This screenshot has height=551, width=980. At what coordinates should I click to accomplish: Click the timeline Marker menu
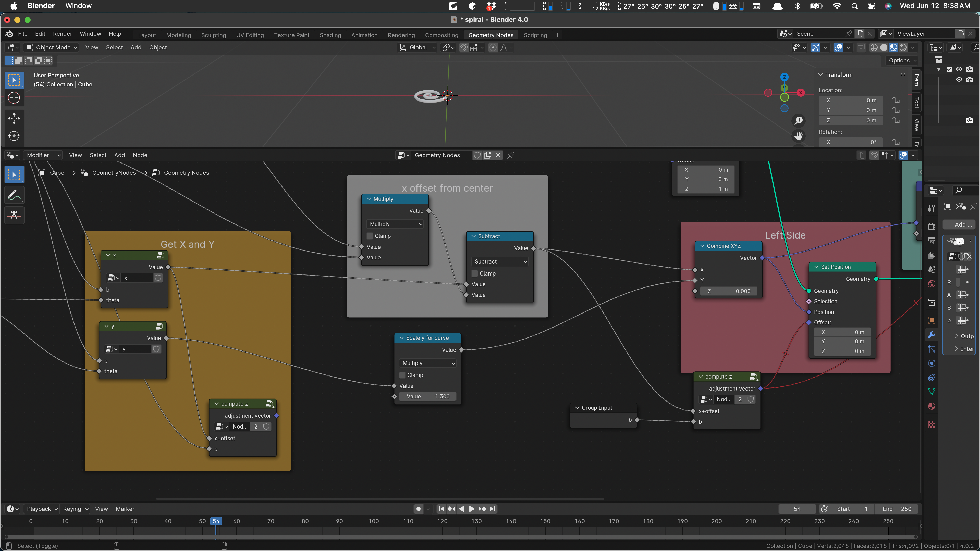pos(125,509)
